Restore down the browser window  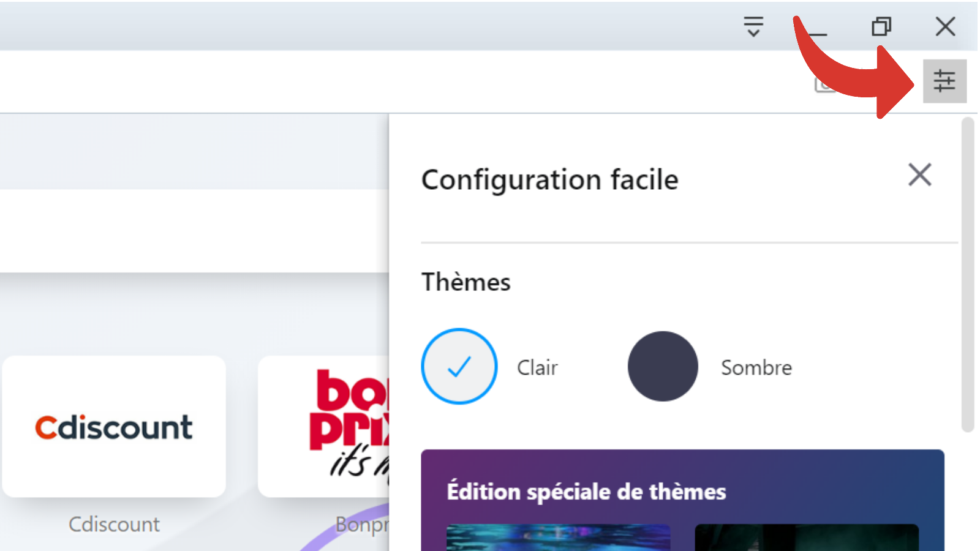tap(881, 26)
